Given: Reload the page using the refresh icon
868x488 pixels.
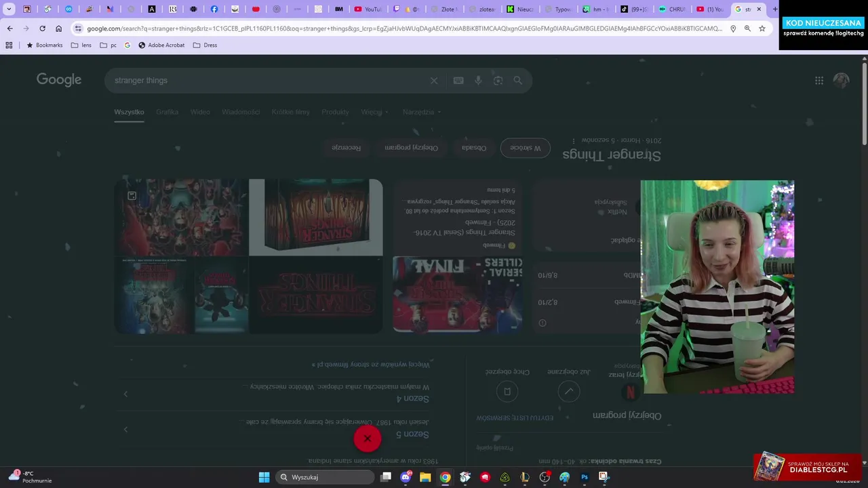Looking at the screenshot, I should coord(42,28).
